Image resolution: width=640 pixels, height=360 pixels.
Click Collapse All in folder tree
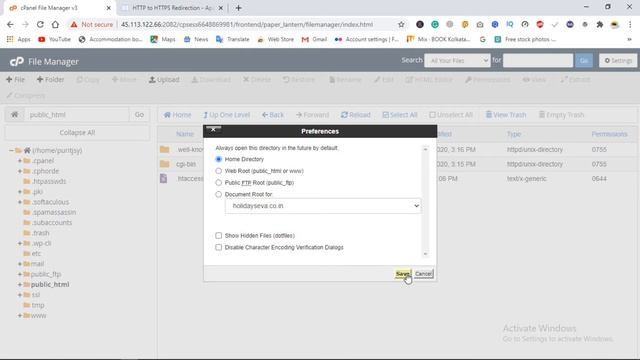tap(77, 133)
